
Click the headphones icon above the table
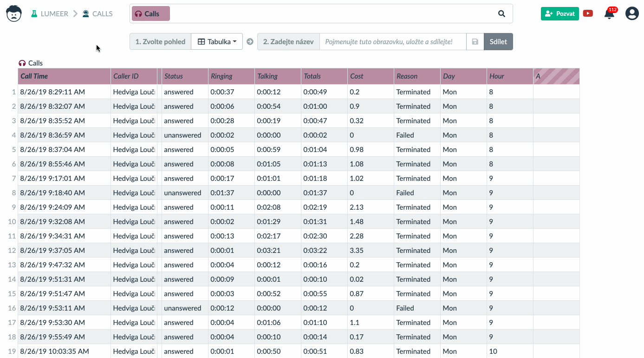(x=22, y=63)
